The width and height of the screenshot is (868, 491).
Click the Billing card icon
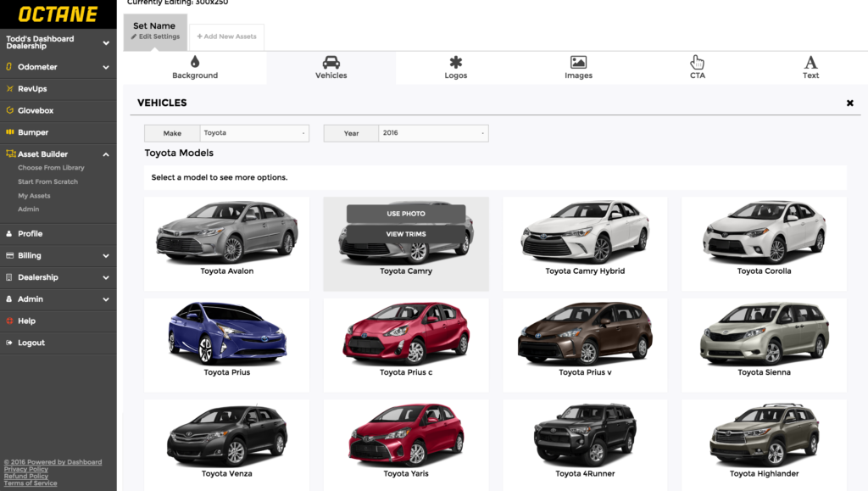coord(9,255)
